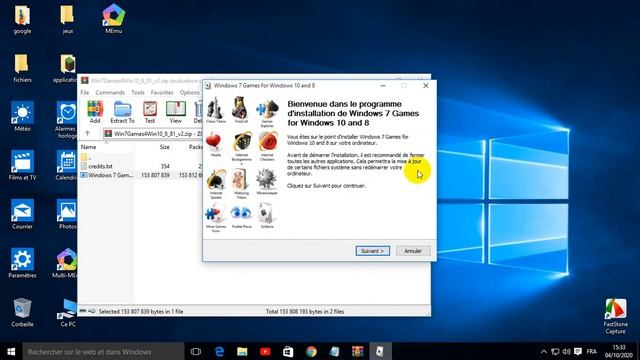Open the fichiers desktop folder

pos(22,68)
